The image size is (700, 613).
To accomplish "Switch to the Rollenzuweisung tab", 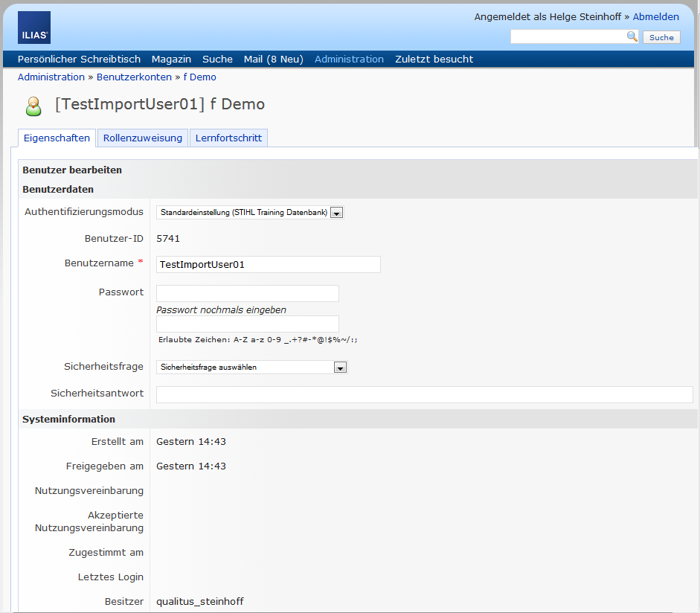I will 143,138.
